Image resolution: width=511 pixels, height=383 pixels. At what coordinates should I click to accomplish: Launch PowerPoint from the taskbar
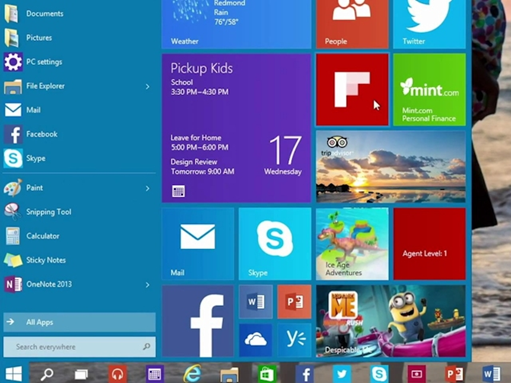[454, 374]
